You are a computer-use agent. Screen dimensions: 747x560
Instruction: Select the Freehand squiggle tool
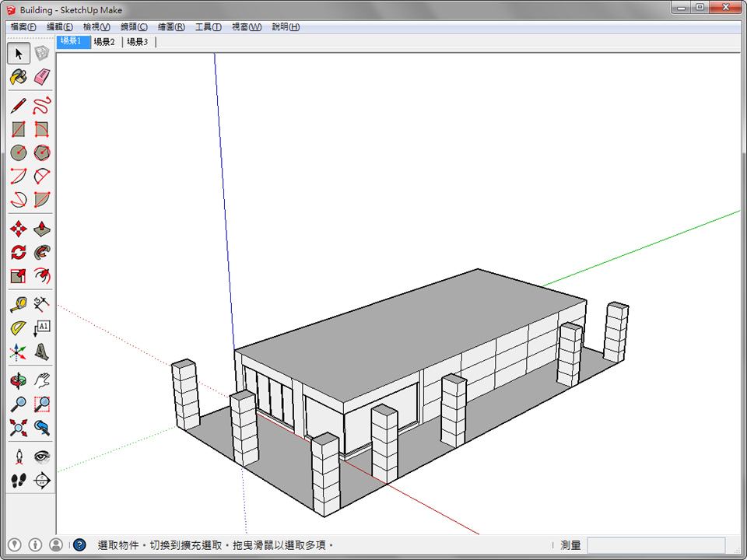click(42, 106)
